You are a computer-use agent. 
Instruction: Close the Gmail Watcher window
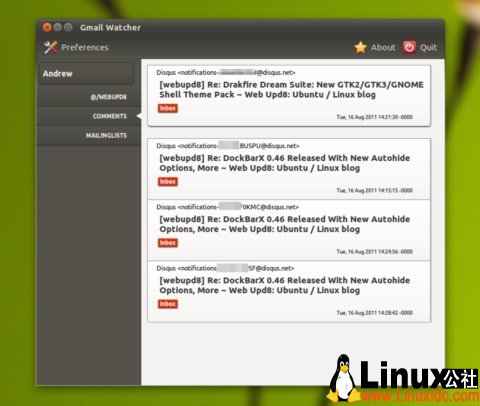pyautogui.click(x=47, y=27)
